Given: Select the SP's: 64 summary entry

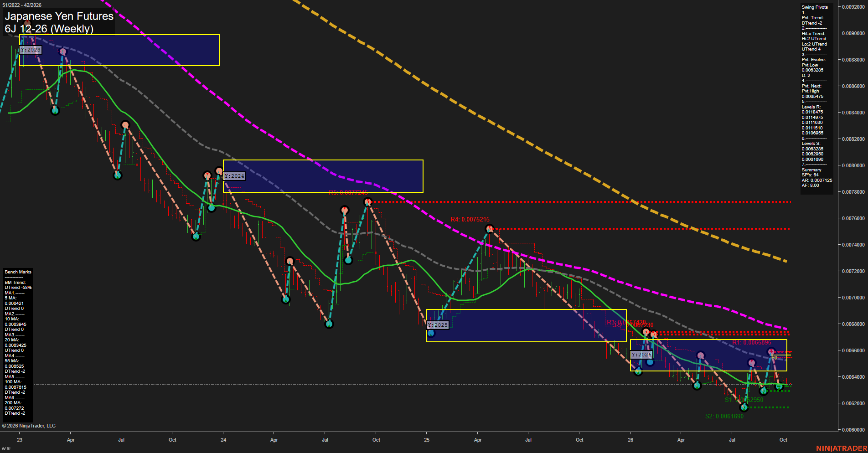Looking at the screenshot, I should click(x=810, y=175).
